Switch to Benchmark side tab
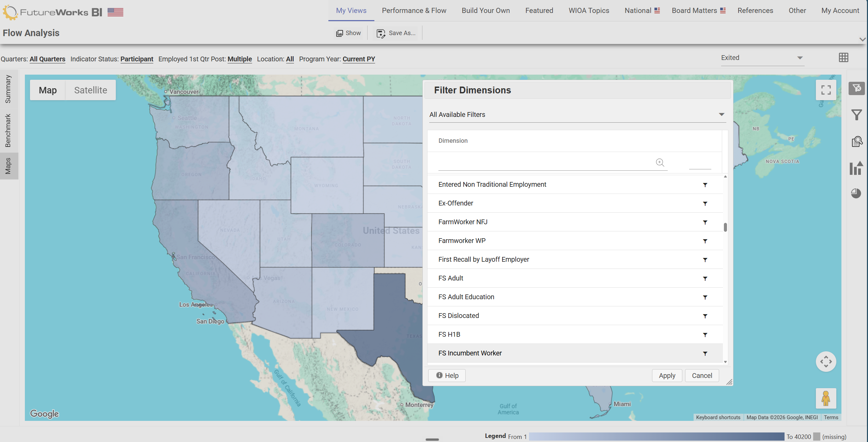The image size is (868, 442). [x=8, y=130]
